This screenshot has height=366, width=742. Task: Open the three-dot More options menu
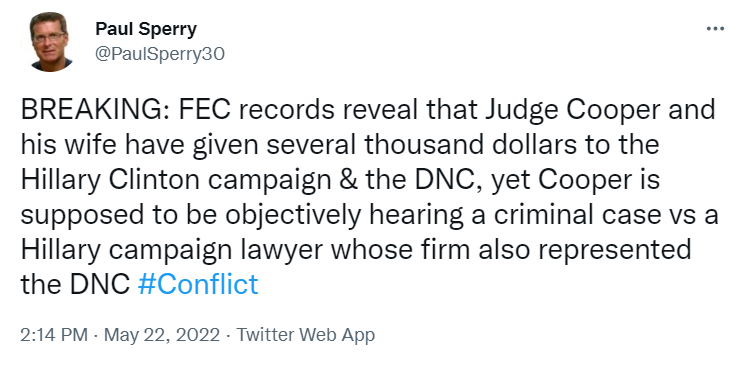715,29
